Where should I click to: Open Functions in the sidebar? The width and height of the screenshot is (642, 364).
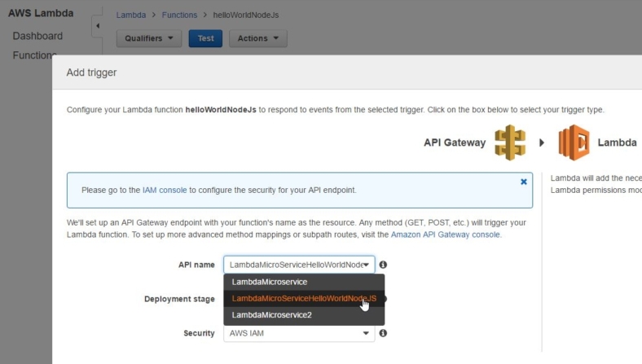34,55
